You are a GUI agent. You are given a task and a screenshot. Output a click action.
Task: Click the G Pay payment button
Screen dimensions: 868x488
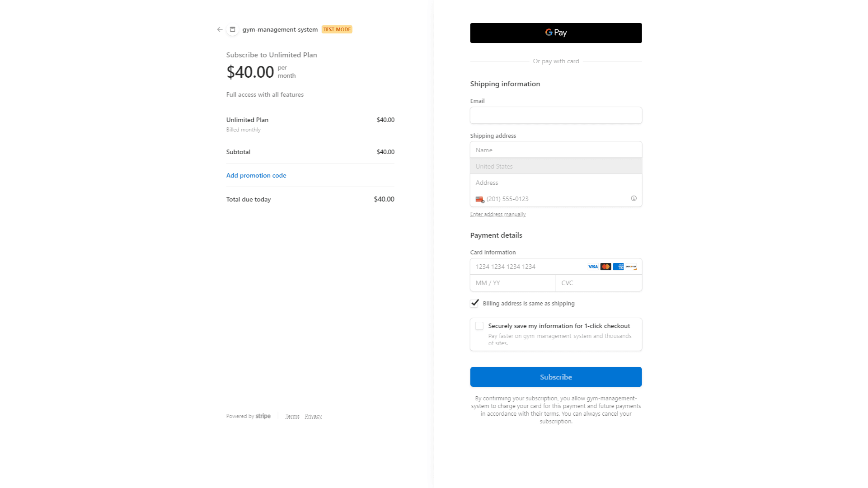[556, 33]
